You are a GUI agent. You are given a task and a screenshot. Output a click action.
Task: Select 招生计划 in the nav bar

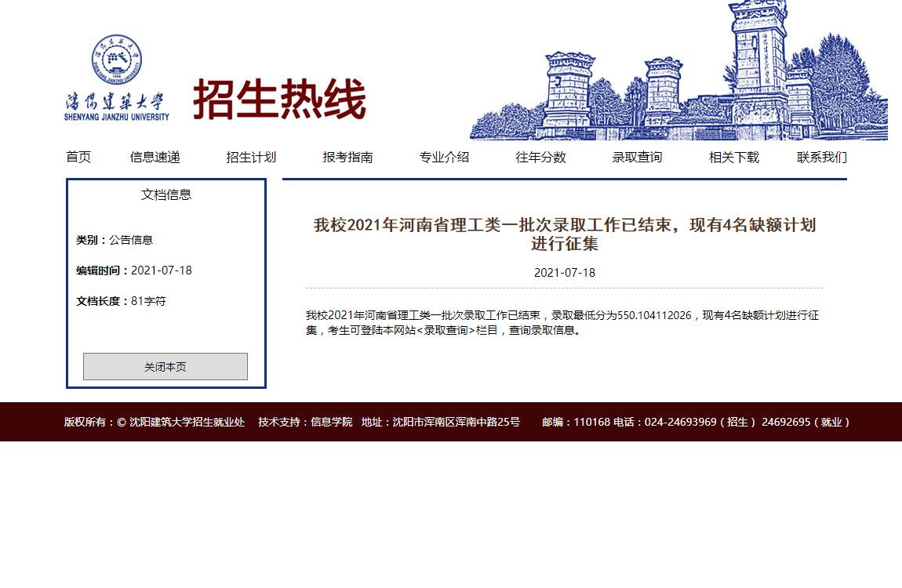[x=251, y=158]
